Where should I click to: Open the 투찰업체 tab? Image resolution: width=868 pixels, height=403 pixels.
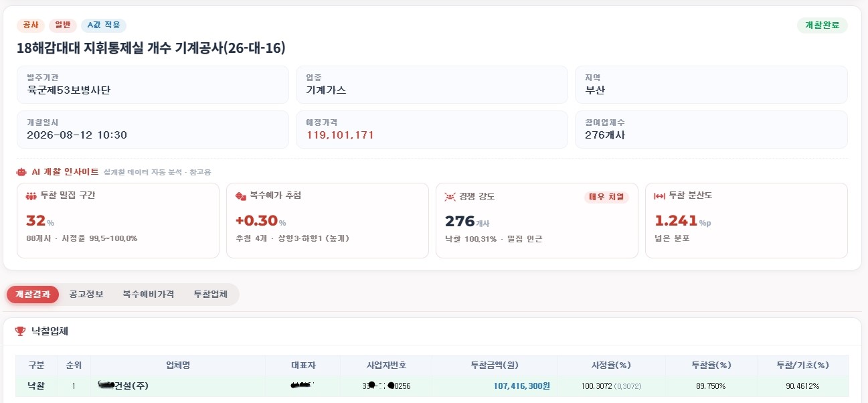point(210,295)
